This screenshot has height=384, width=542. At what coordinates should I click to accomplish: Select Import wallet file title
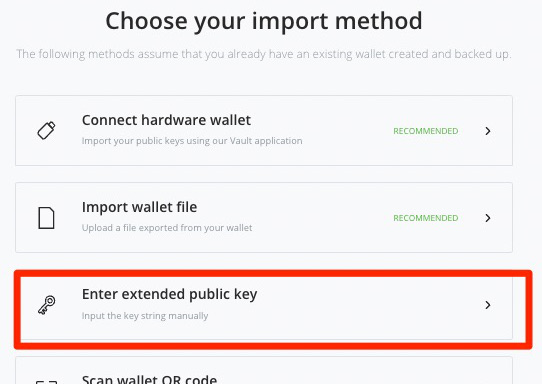point(139,207)
